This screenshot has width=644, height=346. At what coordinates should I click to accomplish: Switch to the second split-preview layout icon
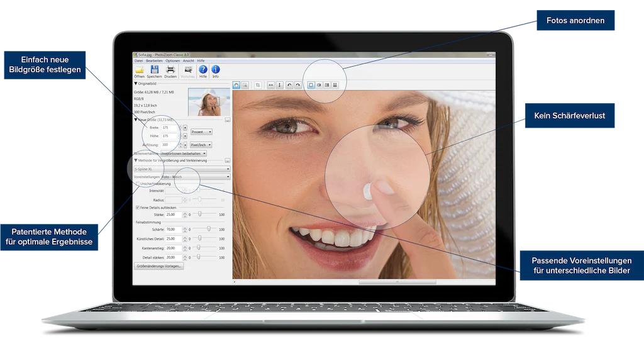319,85
